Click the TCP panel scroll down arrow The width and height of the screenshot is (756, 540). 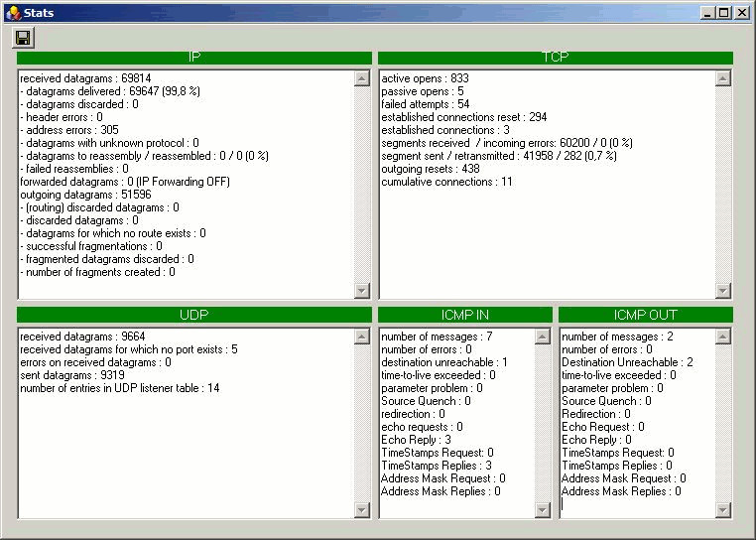722,290
